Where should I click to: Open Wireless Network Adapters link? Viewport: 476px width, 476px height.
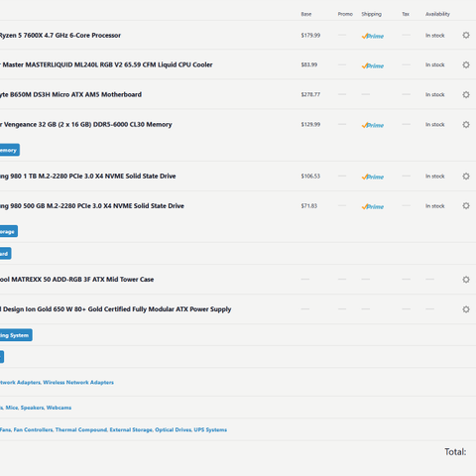pyautogui.click(x=78, y=383)
